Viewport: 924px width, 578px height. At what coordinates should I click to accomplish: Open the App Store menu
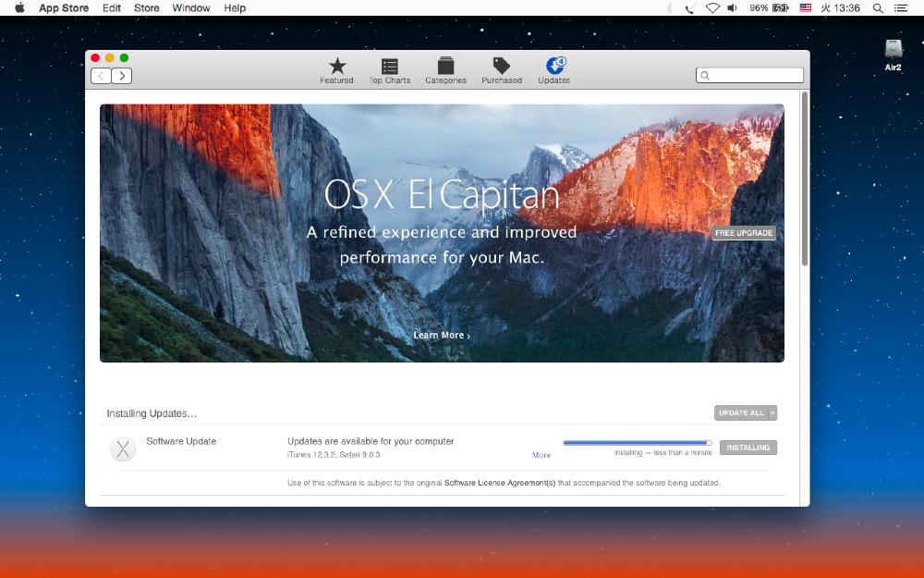point(64,7)
